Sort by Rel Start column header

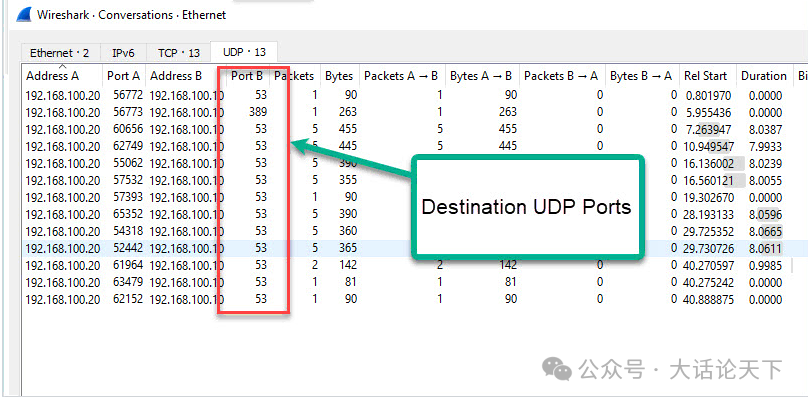pyautogui.click(x=705, y=76)
